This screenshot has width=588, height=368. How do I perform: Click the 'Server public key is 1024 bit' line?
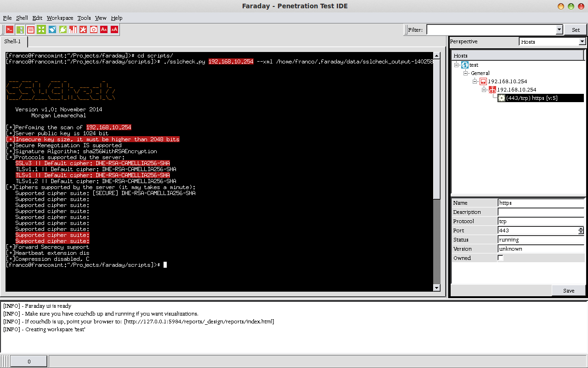click(57, 133)
